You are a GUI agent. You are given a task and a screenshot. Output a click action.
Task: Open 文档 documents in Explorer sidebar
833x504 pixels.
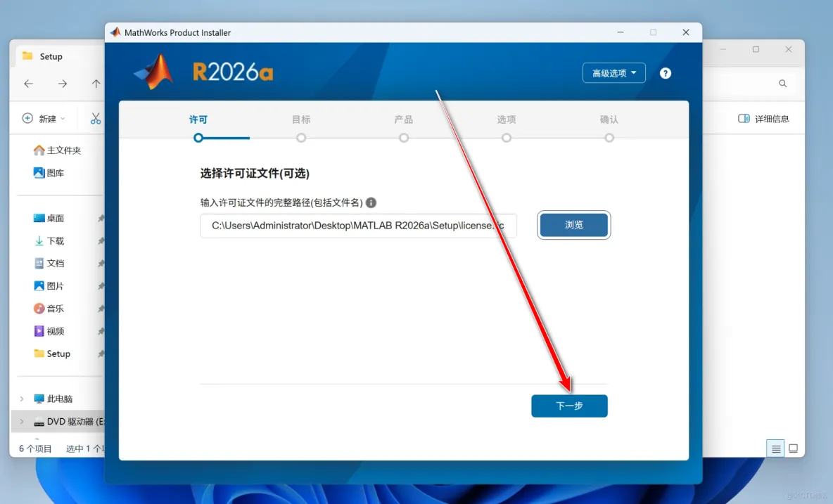click(49, 263)
